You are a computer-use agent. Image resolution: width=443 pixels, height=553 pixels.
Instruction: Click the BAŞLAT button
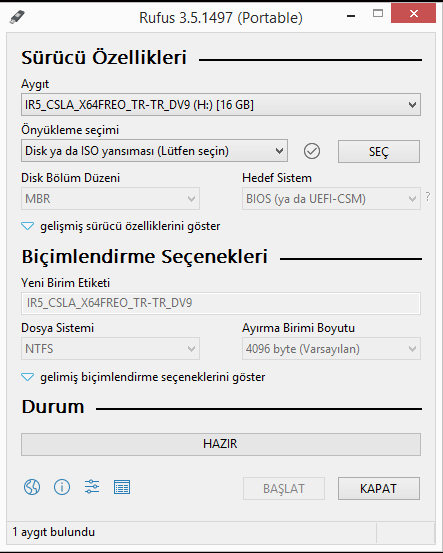point(284,488)
